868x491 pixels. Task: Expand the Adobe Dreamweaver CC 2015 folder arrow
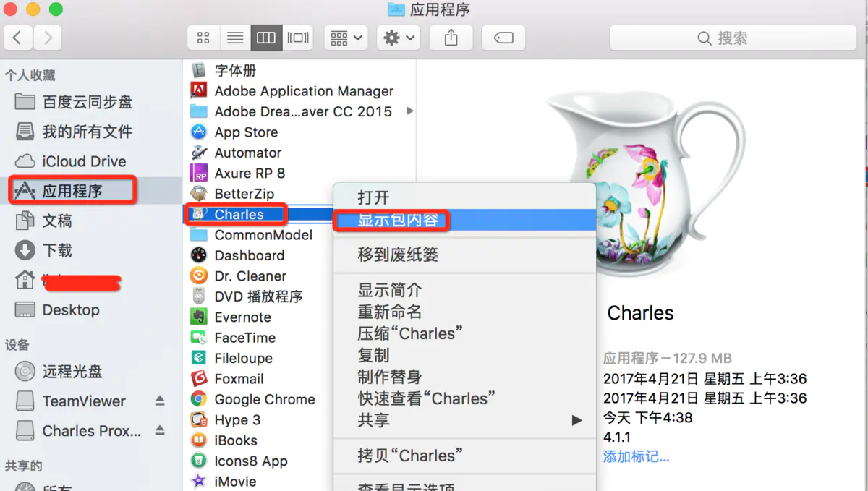(410, 111)
